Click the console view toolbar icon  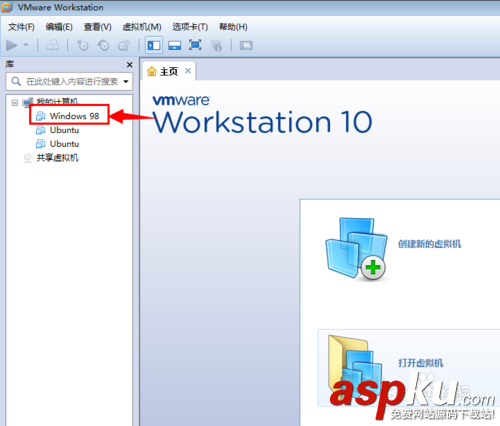246,45
